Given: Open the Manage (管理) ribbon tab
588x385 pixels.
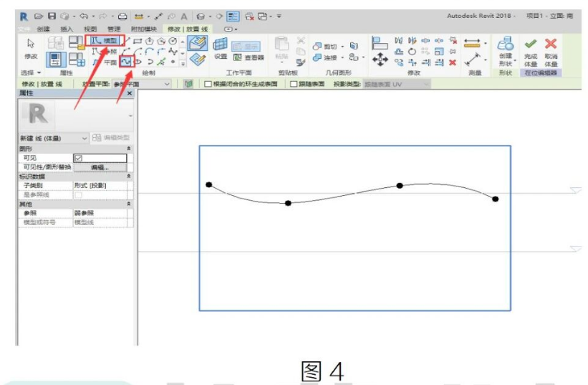Looking at the screenshot, I should pos(114,29).
